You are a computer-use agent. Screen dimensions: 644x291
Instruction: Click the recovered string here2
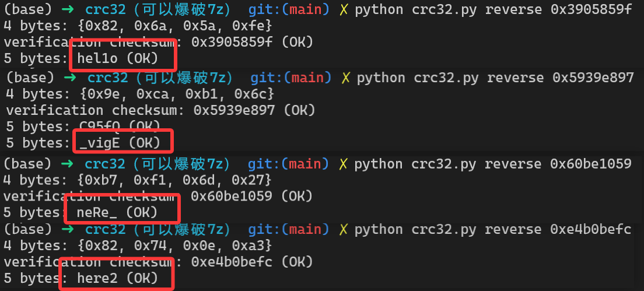(97, 278)
